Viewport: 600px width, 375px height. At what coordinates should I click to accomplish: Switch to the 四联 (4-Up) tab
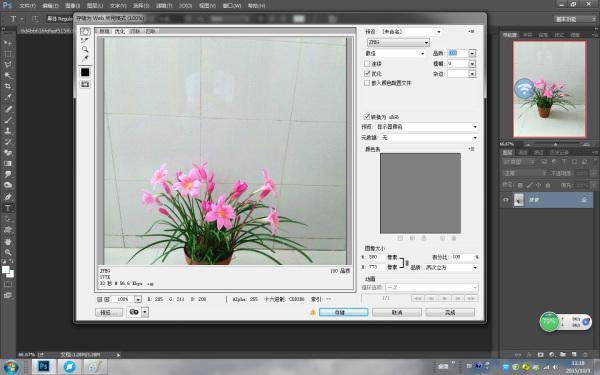[x=150, y=31]
